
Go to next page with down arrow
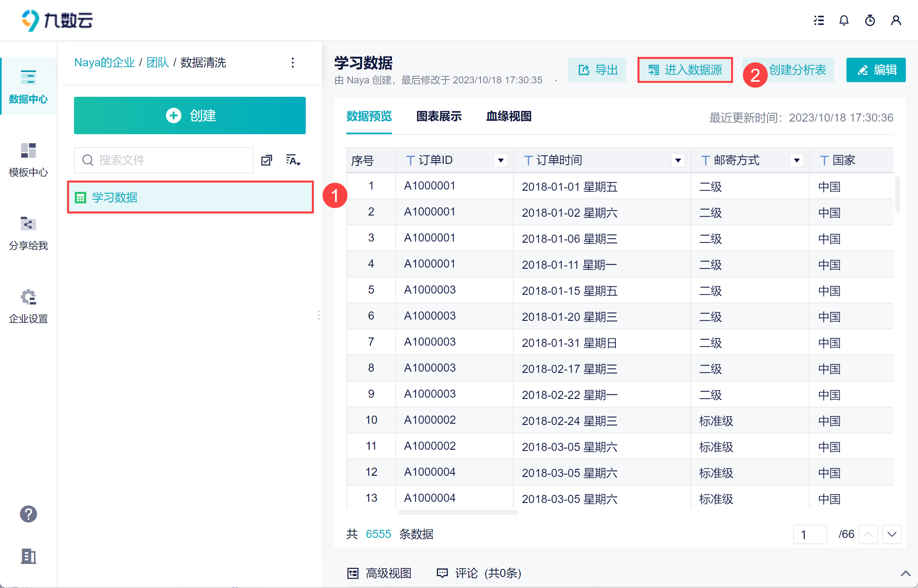point(892,534)
